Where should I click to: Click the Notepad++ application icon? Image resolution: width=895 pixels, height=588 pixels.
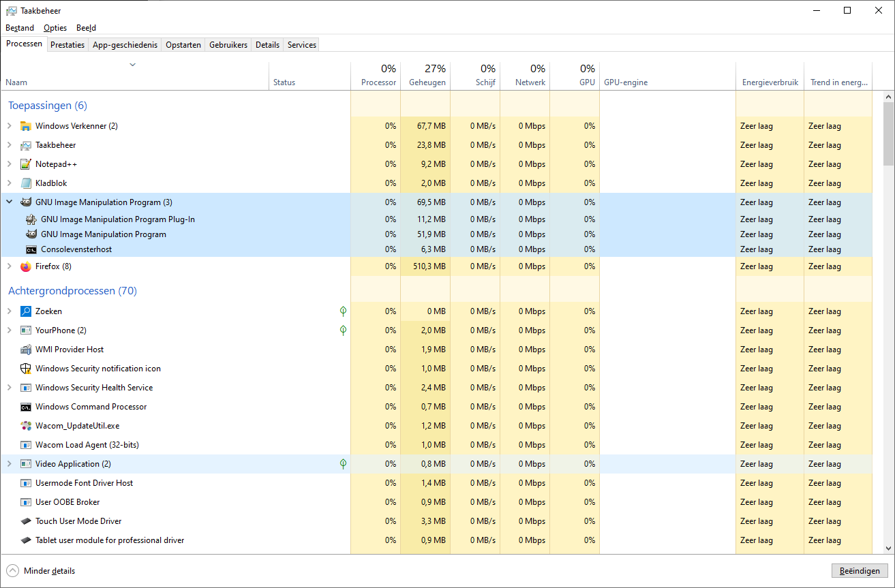pyautogui.click(x=26, y=164)
